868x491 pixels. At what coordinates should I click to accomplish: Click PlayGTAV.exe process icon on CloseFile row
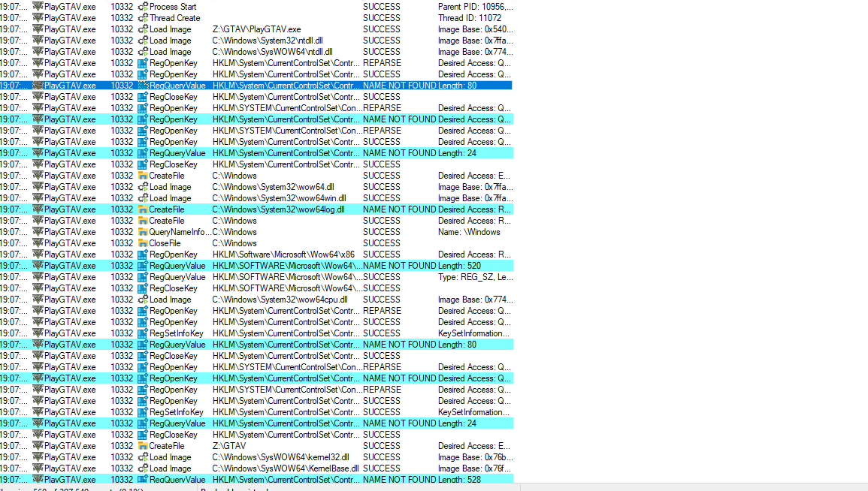coord(38,243)
